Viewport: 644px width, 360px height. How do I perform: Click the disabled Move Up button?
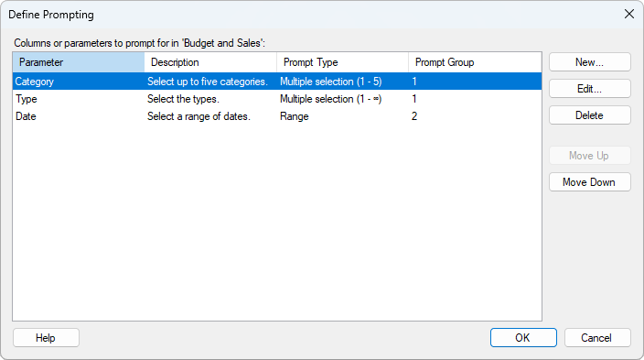(x=589, y=156)
